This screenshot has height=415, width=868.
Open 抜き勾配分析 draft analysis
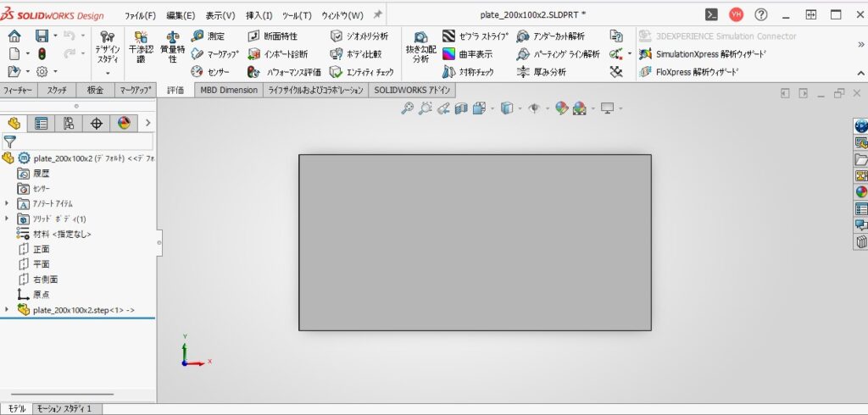(x=420, y=47)
